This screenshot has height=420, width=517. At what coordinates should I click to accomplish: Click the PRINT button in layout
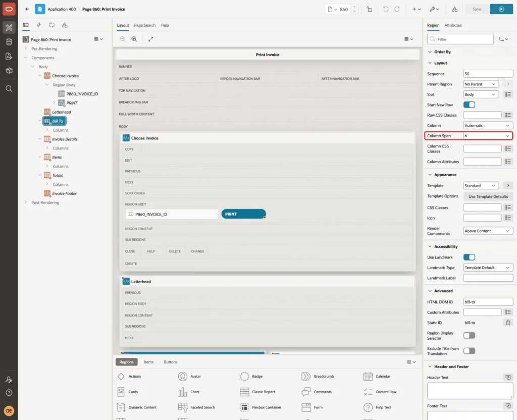(243, 214)
